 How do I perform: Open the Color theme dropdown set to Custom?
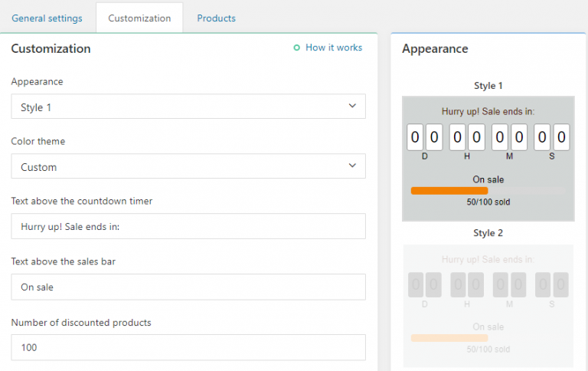click(x=188, y=166)
